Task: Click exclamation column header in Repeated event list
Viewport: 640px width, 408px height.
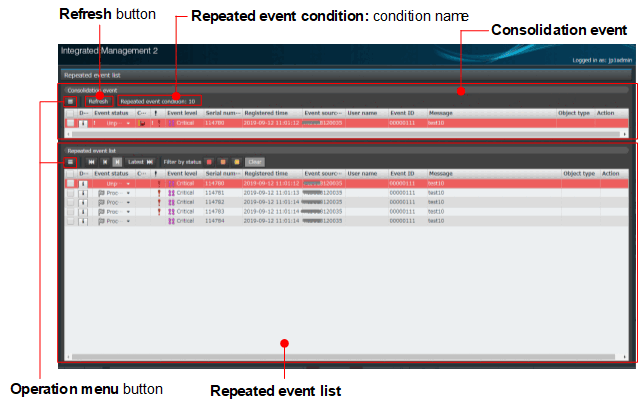Action: pyautogui.click(x=156, y=174)
